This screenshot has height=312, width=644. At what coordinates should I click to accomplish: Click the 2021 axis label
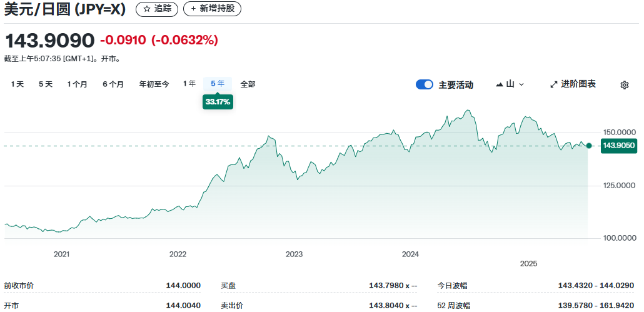(62, 254)
